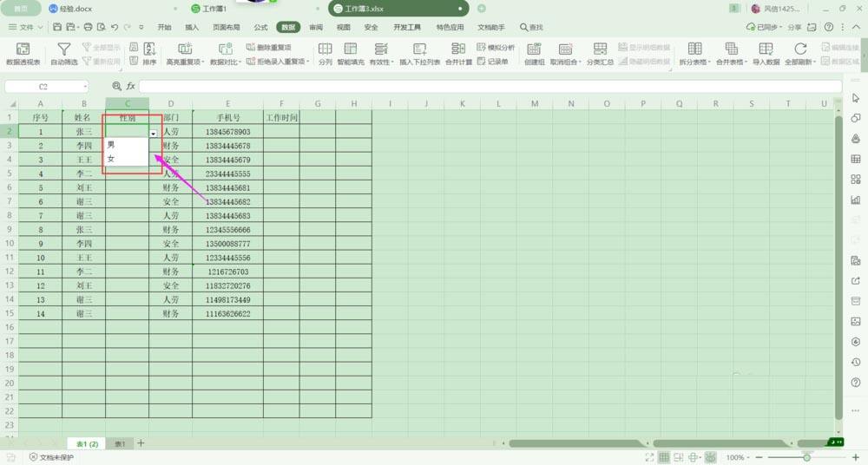Switch to normal grid view in status bar
The image size is (868, 465).
coord(664,457)
